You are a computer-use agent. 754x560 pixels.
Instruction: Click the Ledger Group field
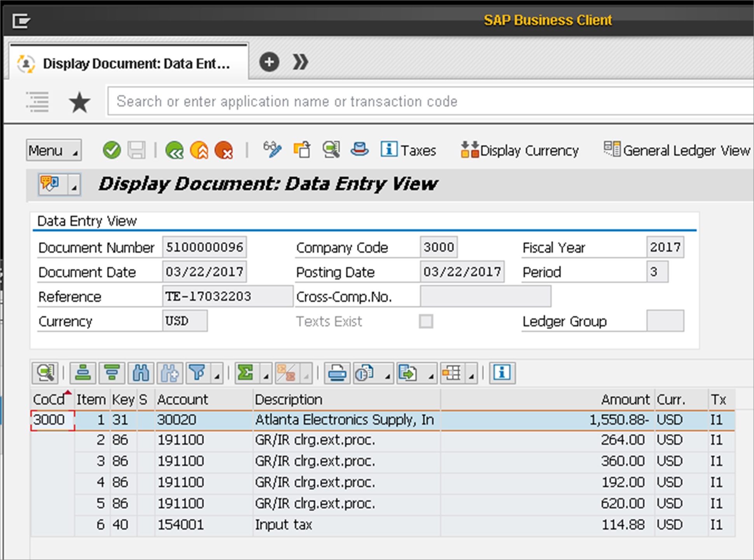click(665, 321)
